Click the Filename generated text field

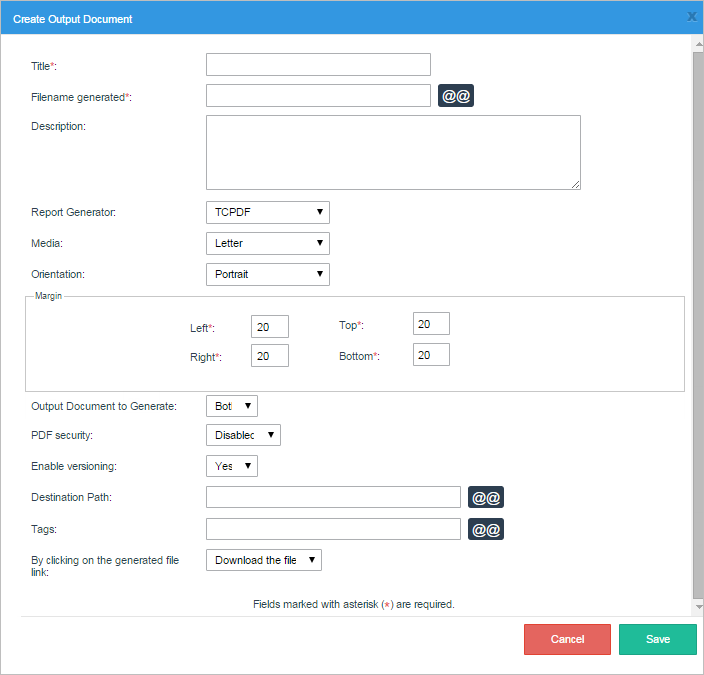point(318,96)
